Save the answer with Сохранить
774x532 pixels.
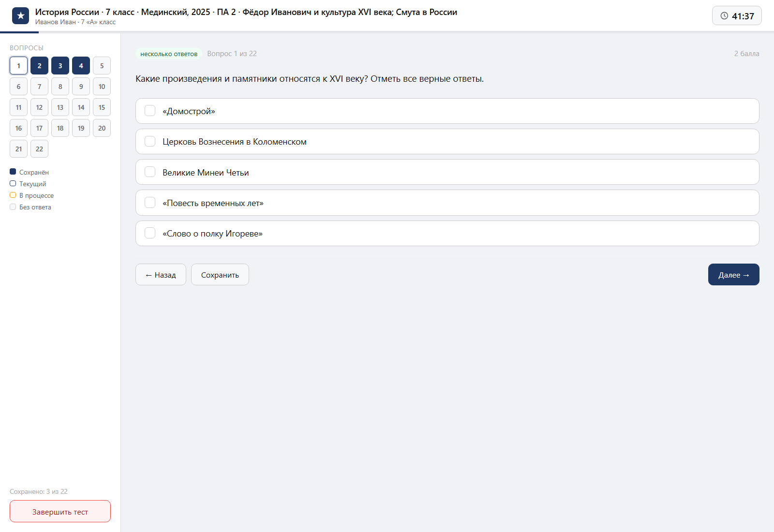pyautogui.click(x=220, y=275)
